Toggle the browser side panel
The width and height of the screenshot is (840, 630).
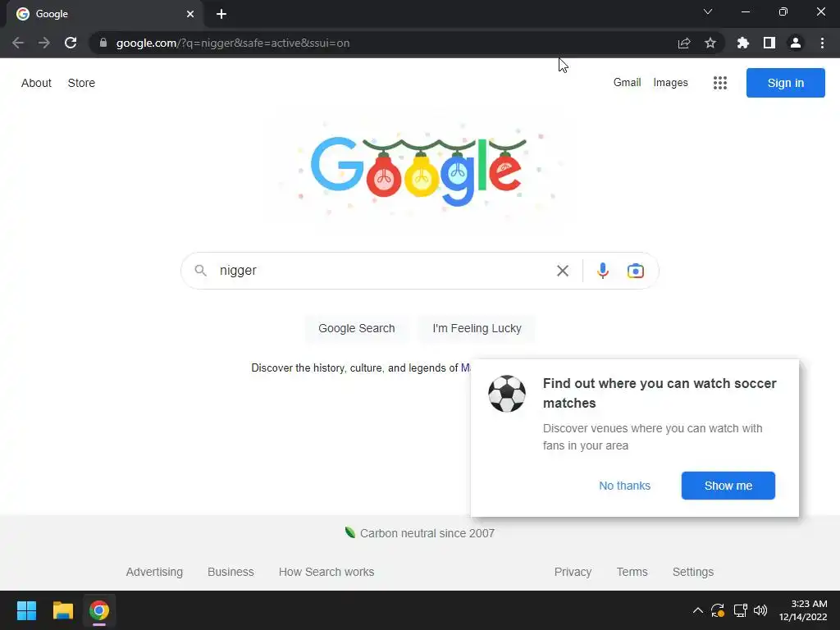click(x=769, y=43)
